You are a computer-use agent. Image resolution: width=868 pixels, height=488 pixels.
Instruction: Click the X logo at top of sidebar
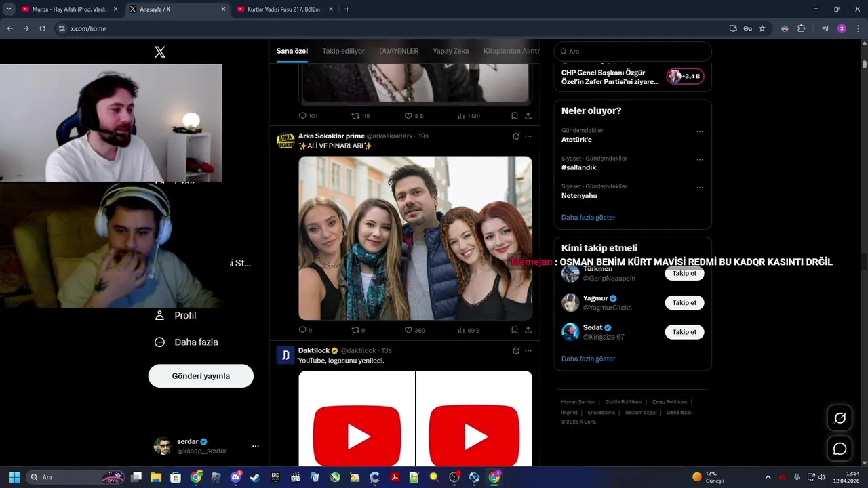click(x=160, y=52)
